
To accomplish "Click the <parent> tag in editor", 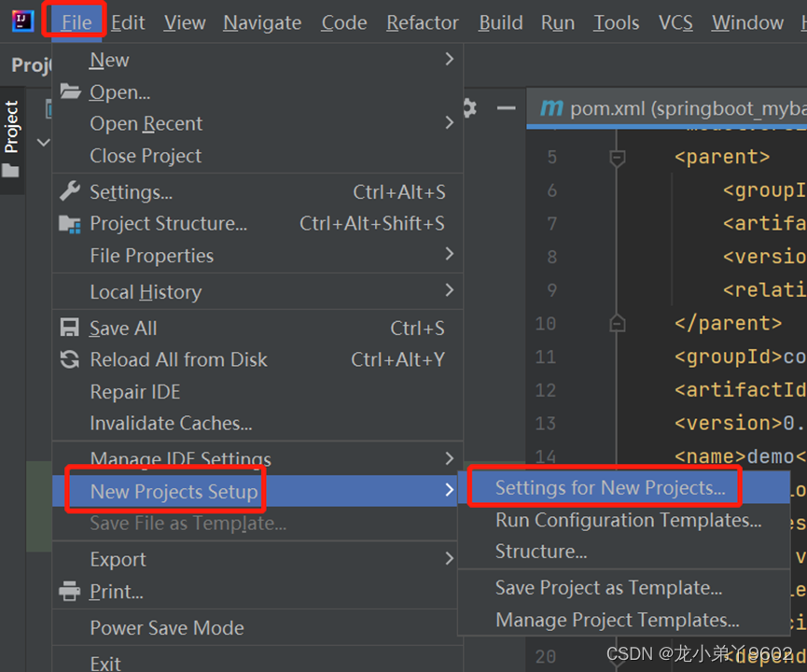I will click(x=722, y=157).
